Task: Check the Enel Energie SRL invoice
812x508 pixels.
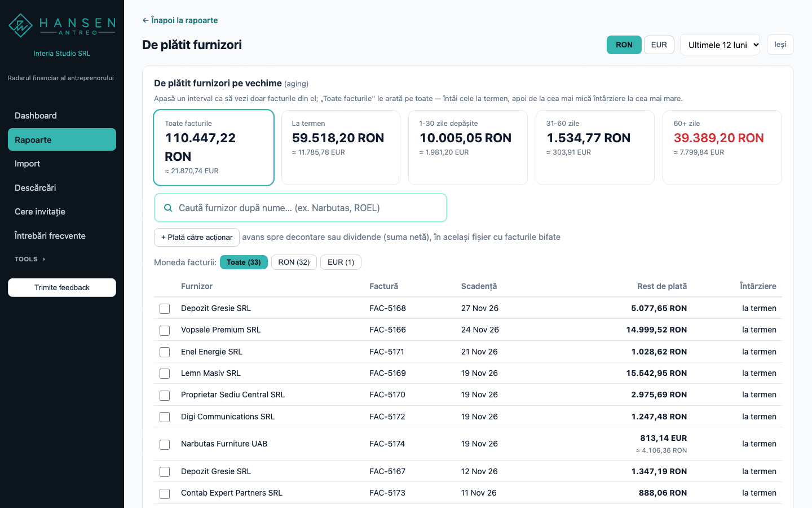Action: click(x=165, y=352)
